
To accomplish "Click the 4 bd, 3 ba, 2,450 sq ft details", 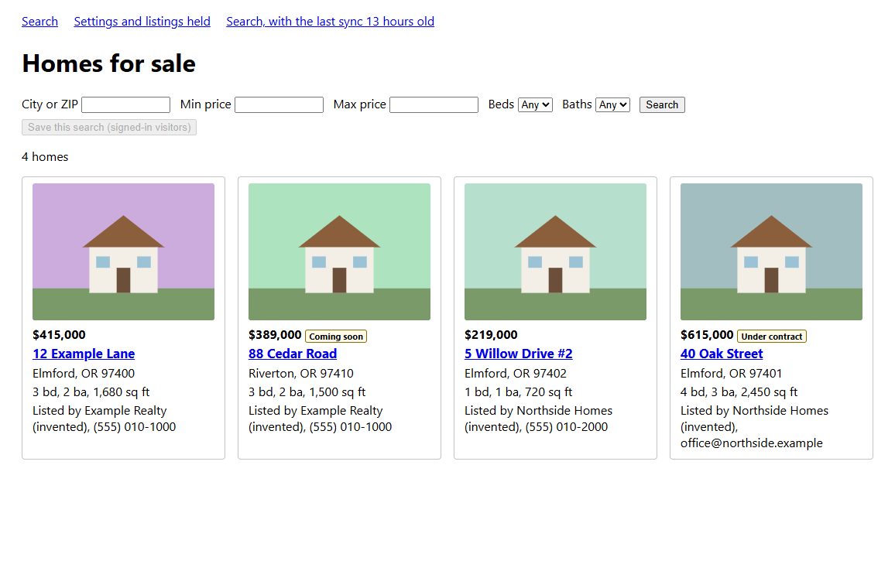I will click(x=739, y=392).
